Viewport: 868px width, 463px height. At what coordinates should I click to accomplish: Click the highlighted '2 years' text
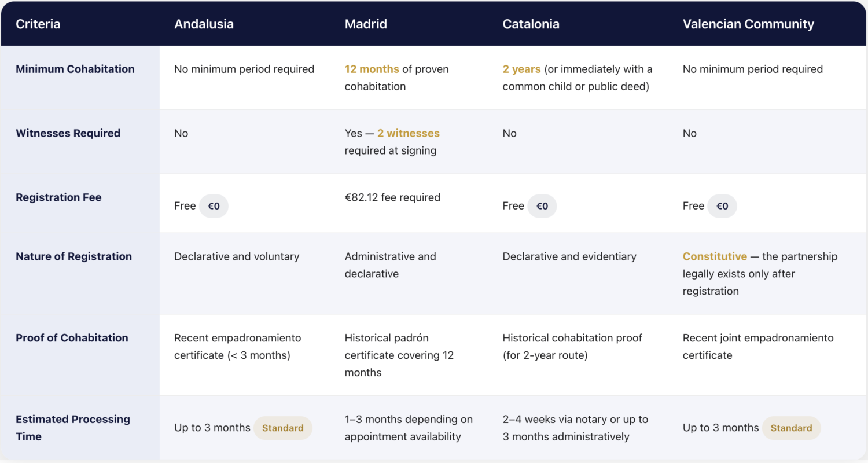521,69
